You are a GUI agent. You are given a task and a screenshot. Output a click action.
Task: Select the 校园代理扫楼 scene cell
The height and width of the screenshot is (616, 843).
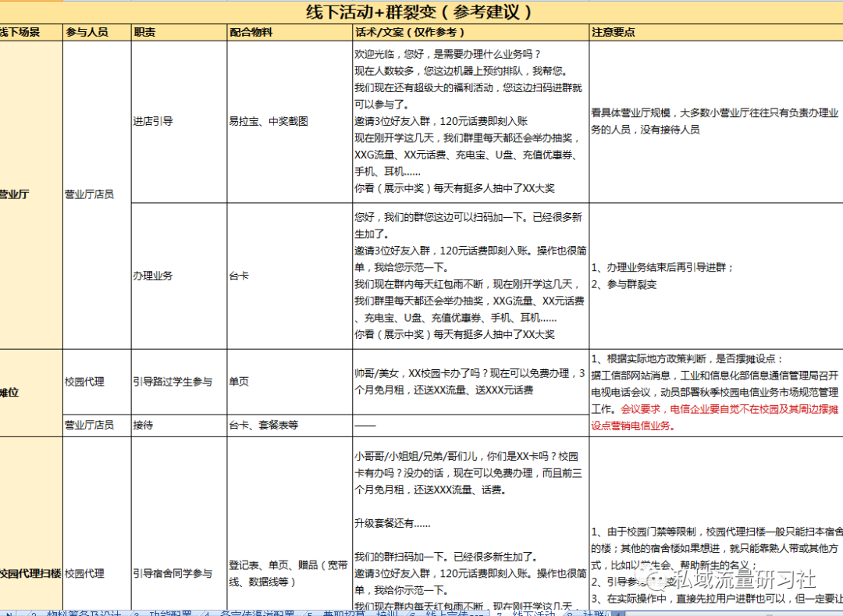[31, 523]
